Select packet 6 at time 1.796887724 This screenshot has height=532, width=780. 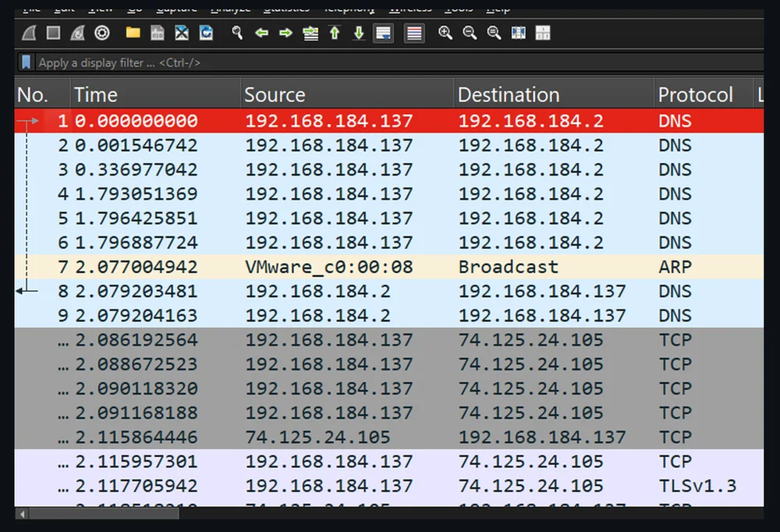(389, 243)
